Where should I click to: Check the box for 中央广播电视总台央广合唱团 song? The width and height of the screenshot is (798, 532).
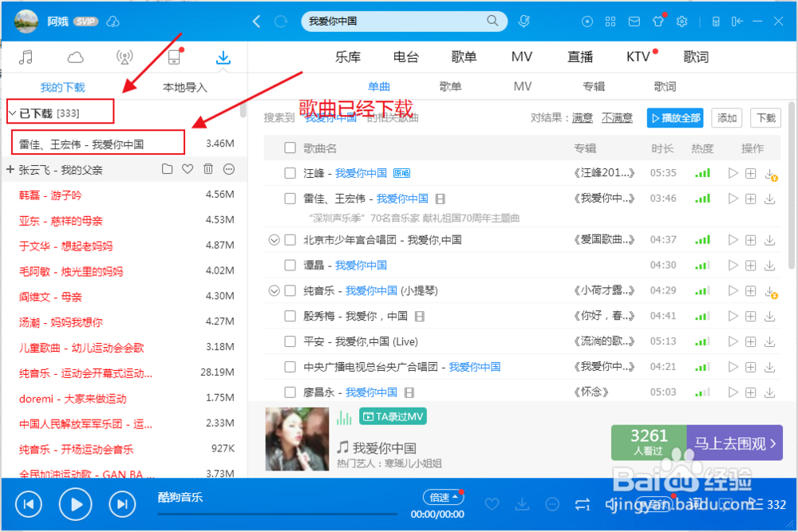pos(290,367)
